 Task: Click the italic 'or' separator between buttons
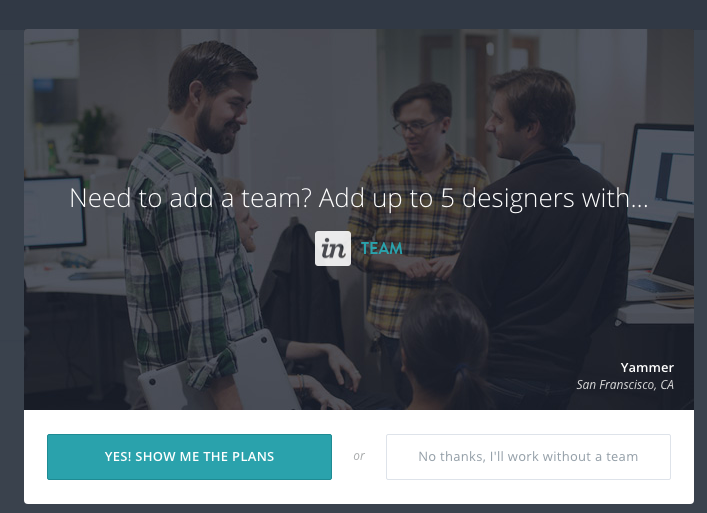point(359,456)
